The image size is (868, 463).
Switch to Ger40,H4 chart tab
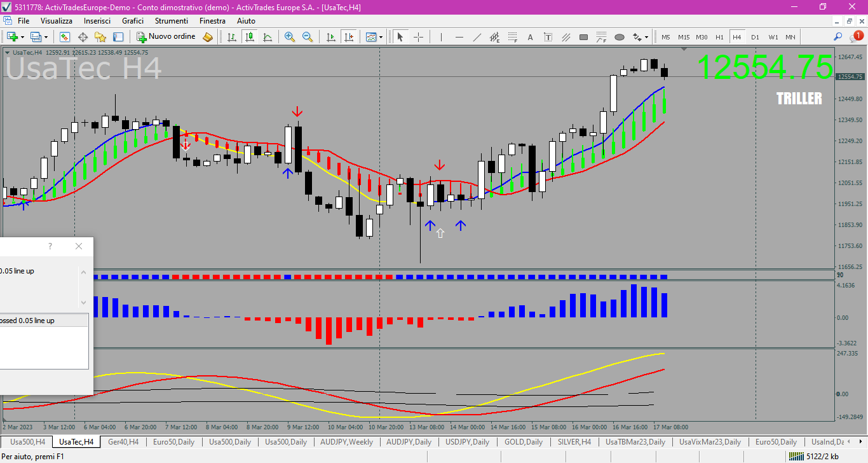(123, 441)
